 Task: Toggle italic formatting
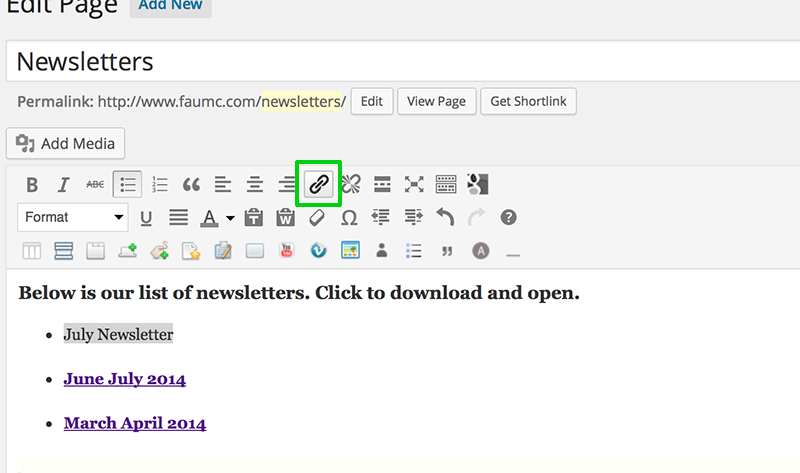(63, 185)
